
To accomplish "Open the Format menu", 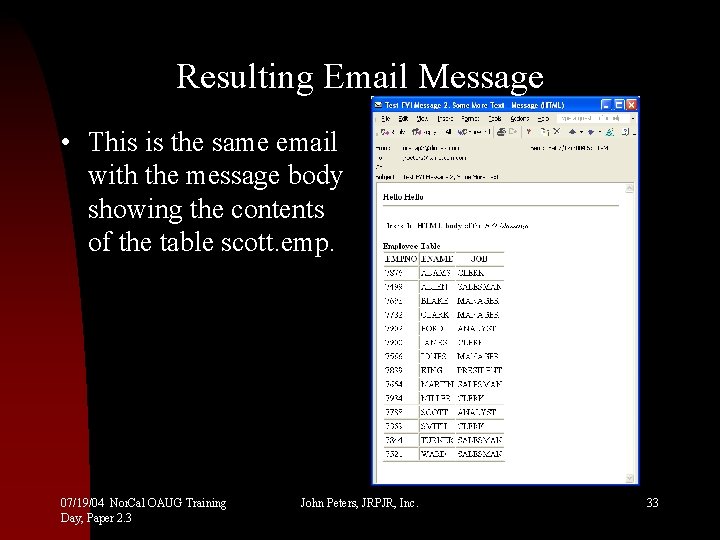I will tap(470, 118).
